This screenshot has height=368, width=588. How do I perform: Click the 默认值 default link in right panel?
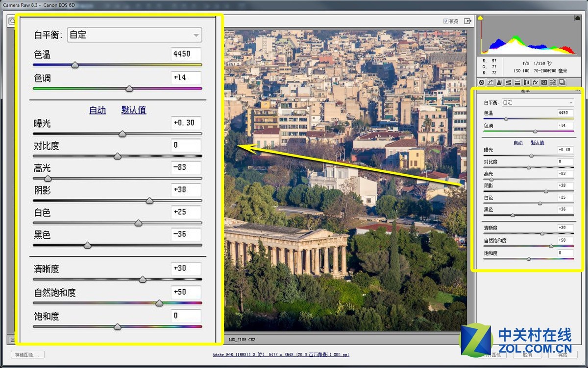tap(537, 143)
